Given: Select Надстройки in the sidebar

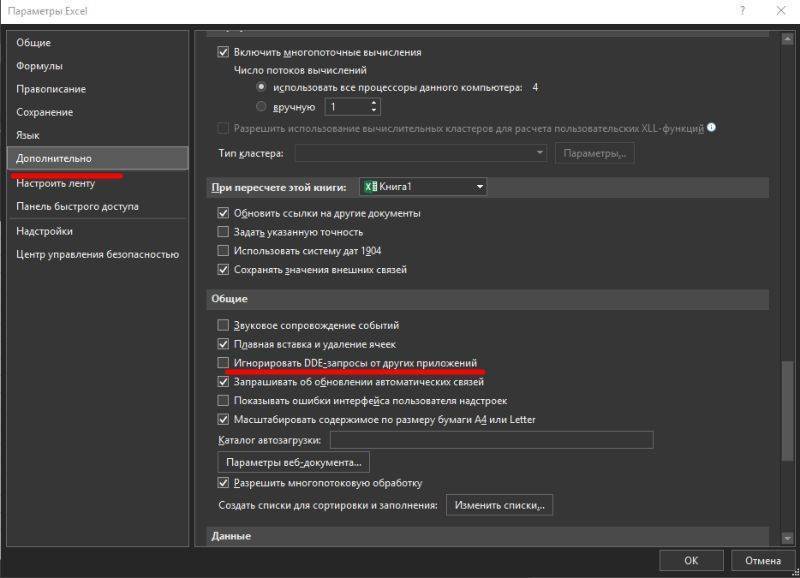Looking at the screenshot, I should 97,231.
